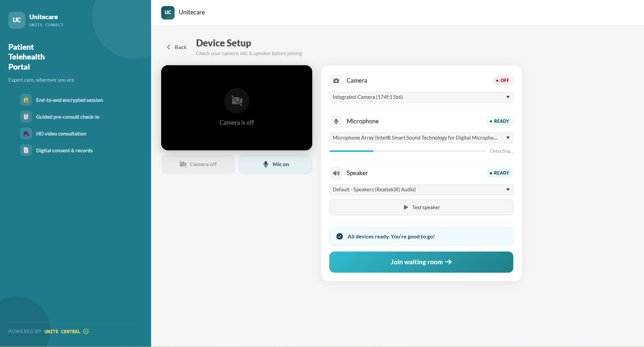The image size is (644, 347).
Task: Click the speaker icon beside Speaker heading
Action: pos(336,173)
